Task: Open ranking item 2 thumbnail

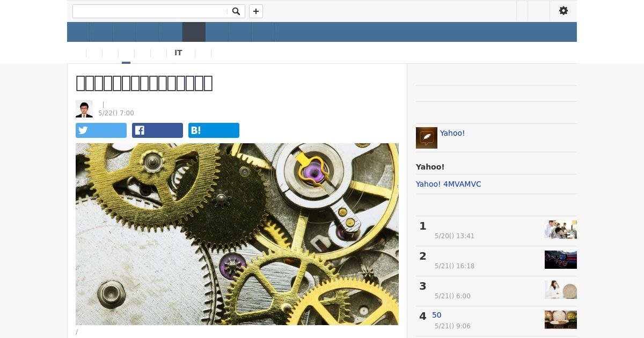Action: [x=561, y=260]
